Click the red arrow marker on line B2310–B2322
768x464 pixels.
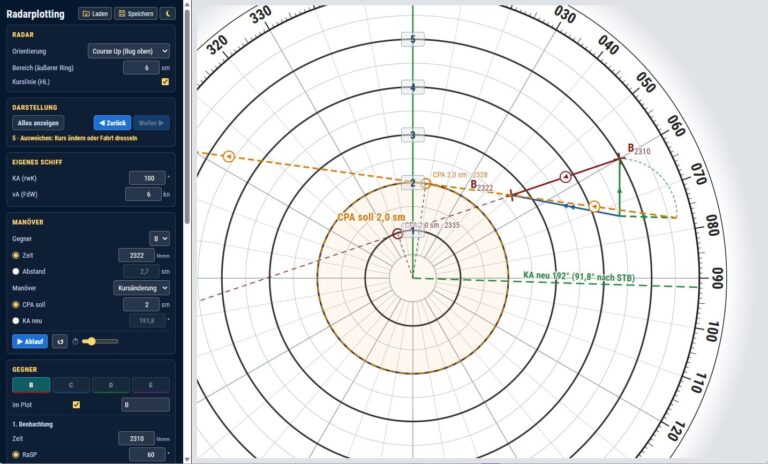pos(566,176)
